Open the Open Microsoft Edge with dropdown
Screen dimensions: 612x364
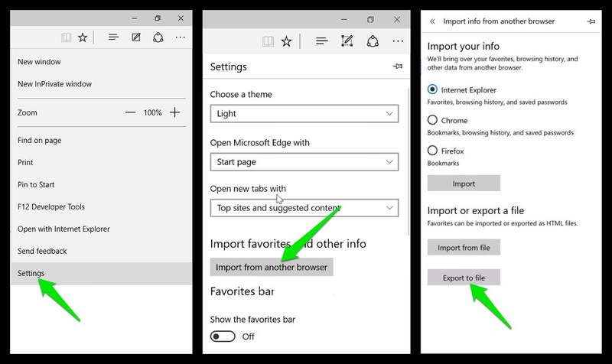pyautogui.click(x=304, y=162)
